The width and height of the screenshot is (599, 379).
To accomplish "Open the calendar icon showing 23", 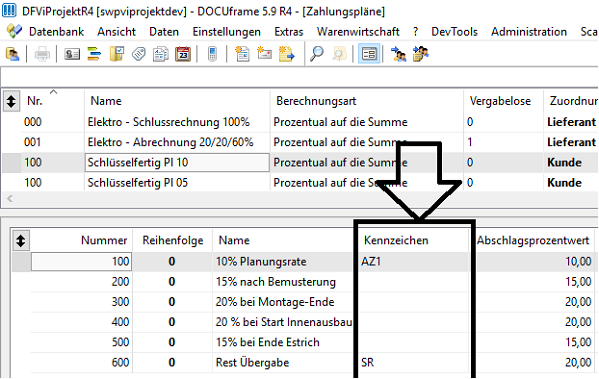I will 183,54.
